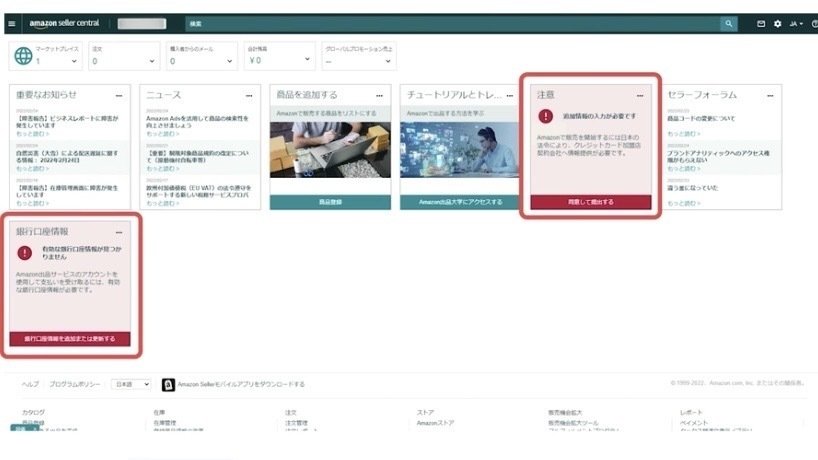The image size is (818, 460).
Task: Click もっと読む under Amazon Ads news
Action: click(x=162, y=134)
